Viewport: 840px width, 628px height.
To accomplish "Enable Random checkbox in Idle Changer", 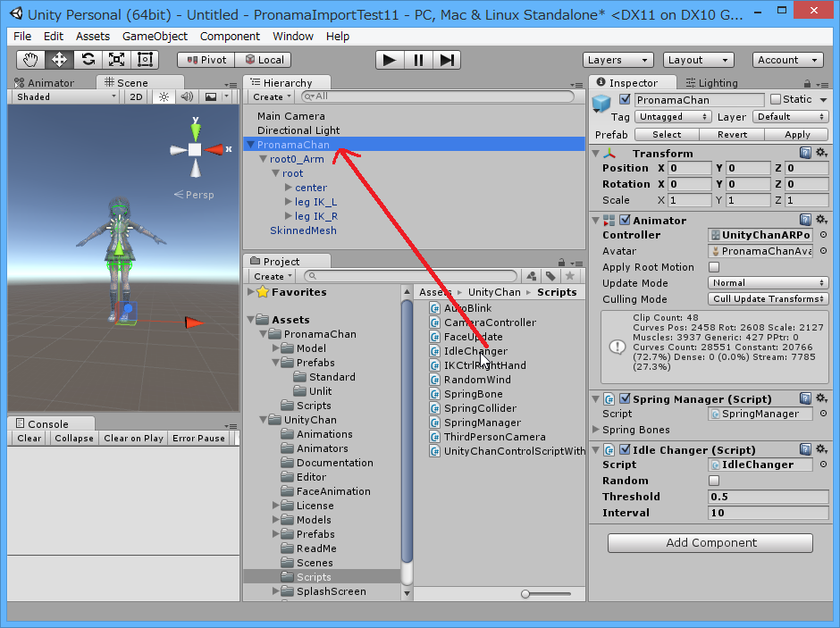I will pos(714,481).
